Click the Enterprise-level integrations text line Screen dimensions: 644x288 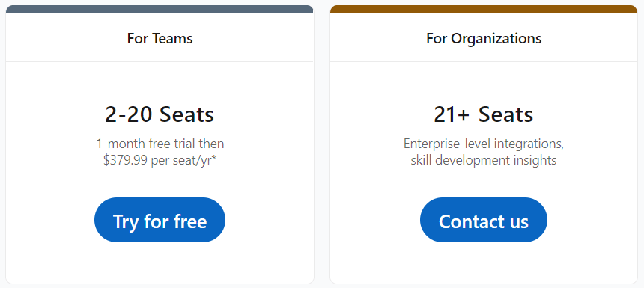(484, 144)
